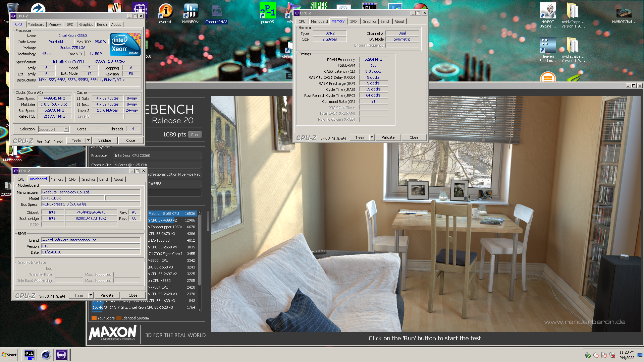Open the Start menu

[9, 355]
